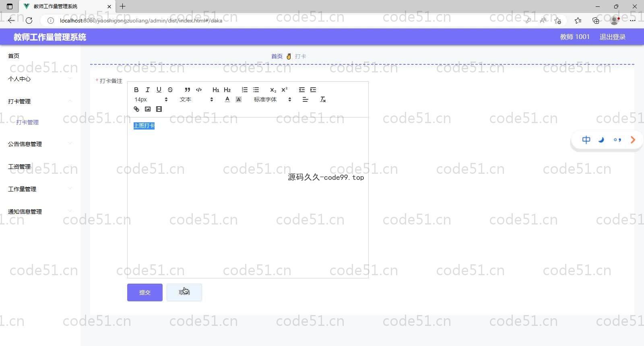The height and width of the screenshot is (346, 644).
Task: Click 退出登录 to log out
Action: coord(612,37)
